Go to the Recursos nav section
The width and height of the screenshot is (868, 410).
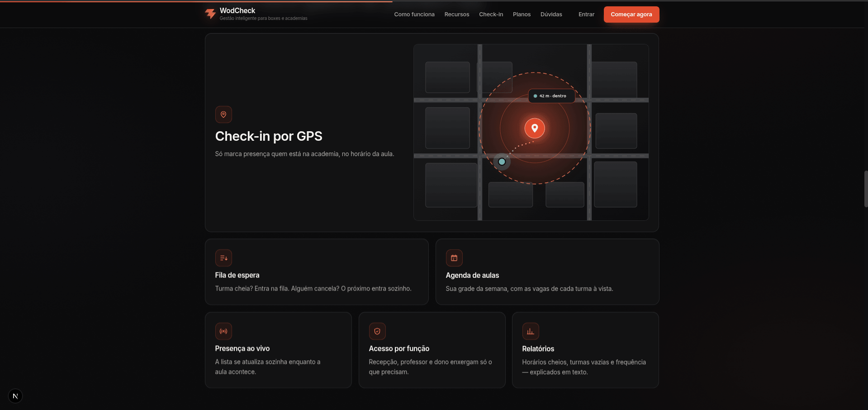point(457,14)
